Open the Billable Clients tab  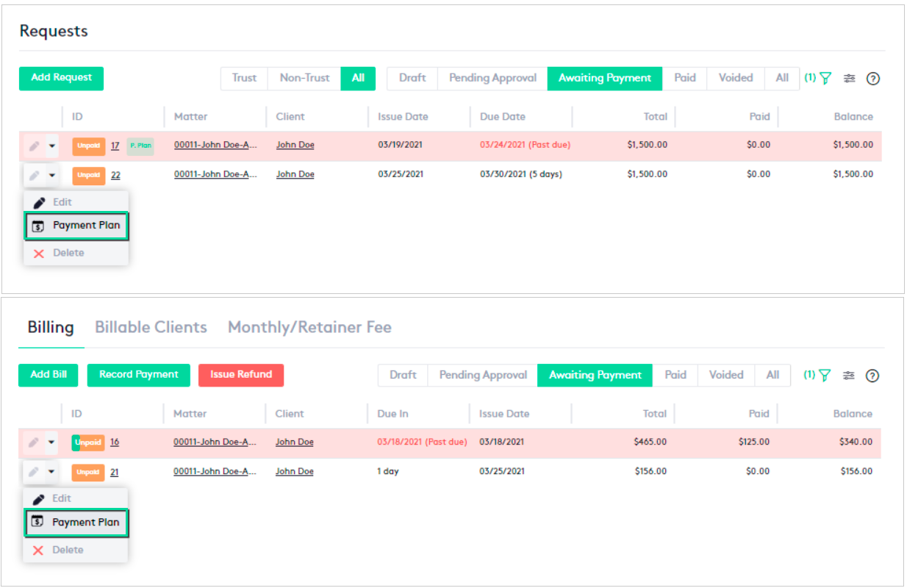[151, 328]
